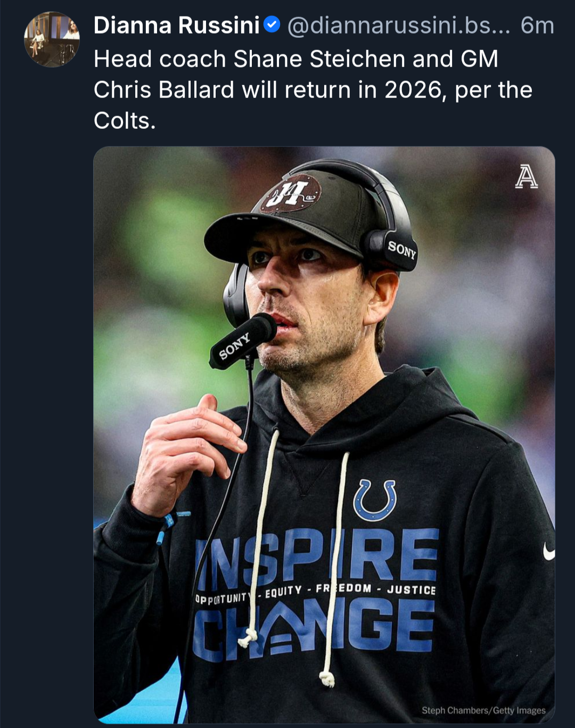The height and width of the screenshot is (728, 575).
Task: Click the Sony logo on headset earcup
Action: pos(401,249)
